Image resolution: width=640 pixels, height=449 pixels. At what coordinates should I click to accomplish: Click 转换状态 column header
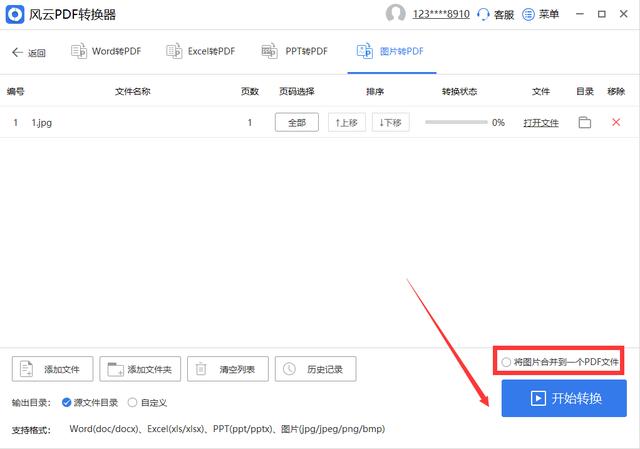tap(459, 91)
